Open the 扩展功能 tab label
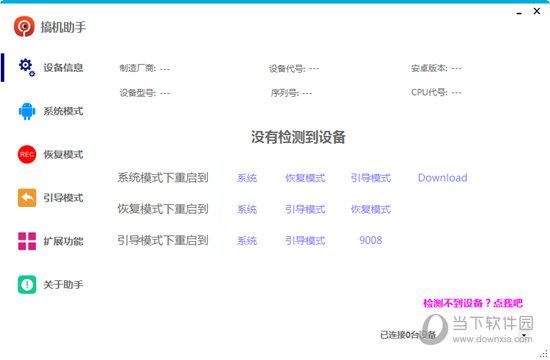Viewport: 550px width, 360px height. 63,241
